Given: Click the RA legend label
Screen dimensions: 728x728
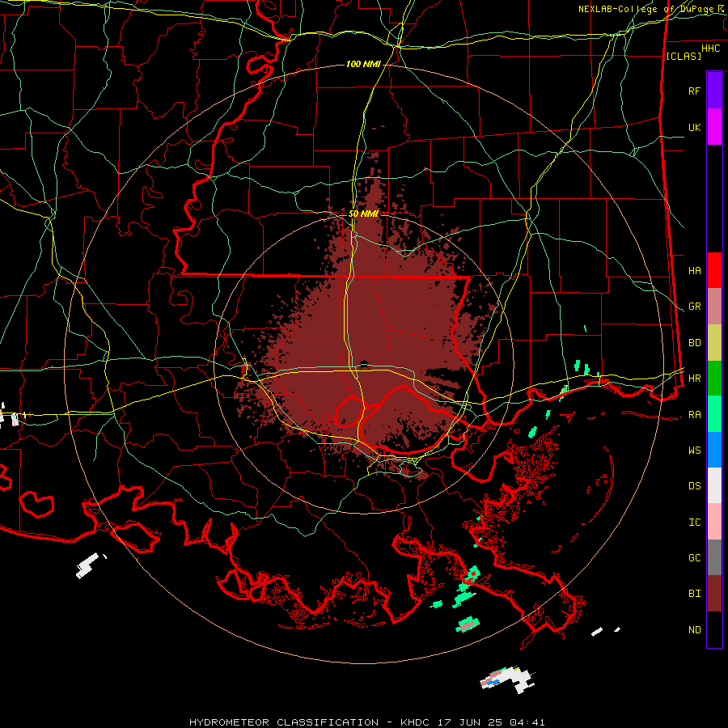Looking at the screenshot, I should coord(695,415).
